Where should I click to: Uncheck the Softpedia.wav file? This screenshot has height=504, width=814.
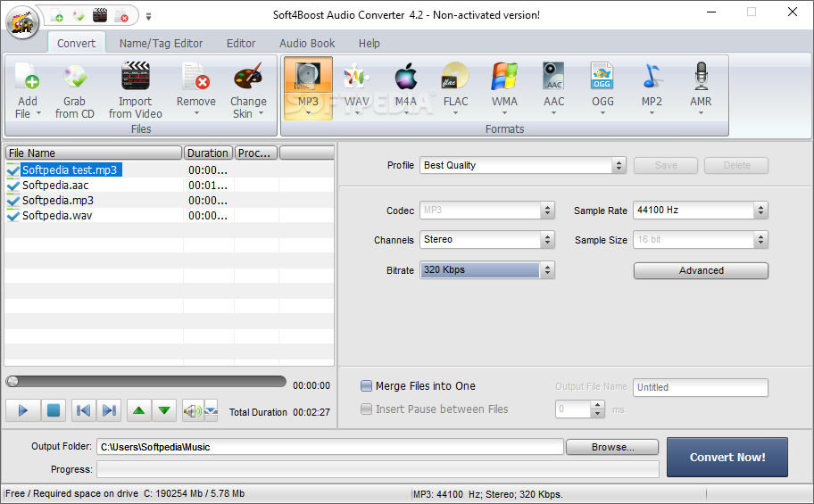pyautogui.click(x=13, y=215)
